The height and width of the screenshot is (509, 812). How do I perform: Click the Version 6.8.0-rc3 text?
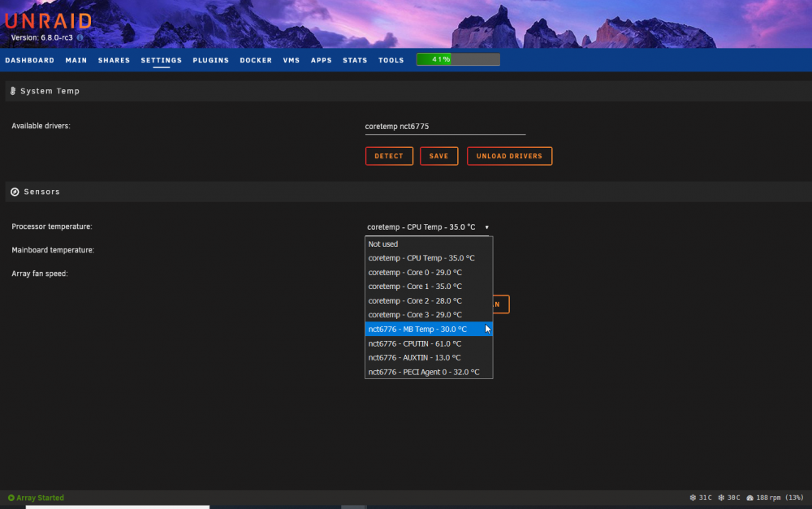tap(42, 38)
